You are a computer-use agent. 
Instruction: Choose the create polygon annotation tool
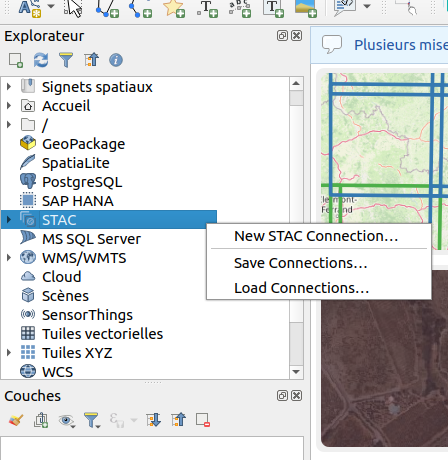[107, 8]
